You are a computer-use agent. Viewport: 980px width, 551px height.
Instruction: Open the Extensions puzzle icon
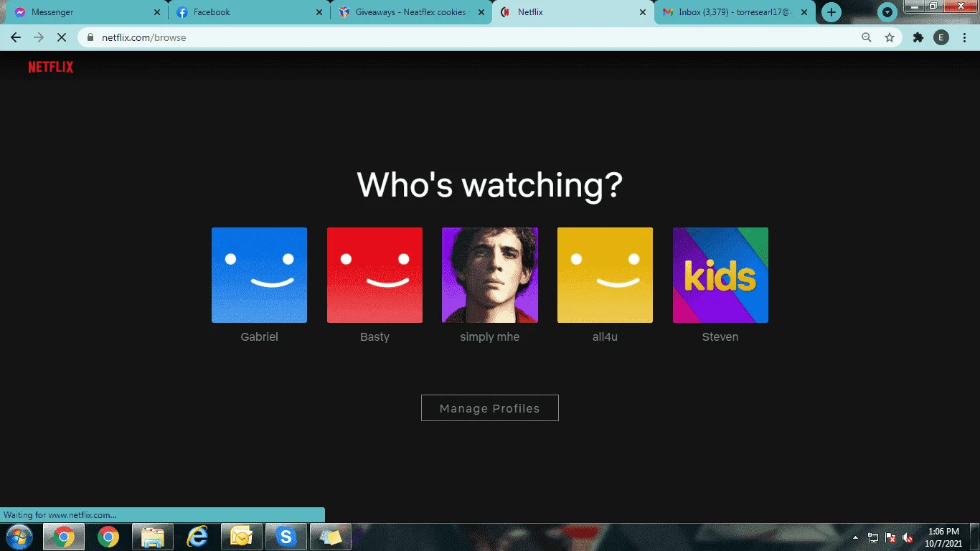point(918,37)
